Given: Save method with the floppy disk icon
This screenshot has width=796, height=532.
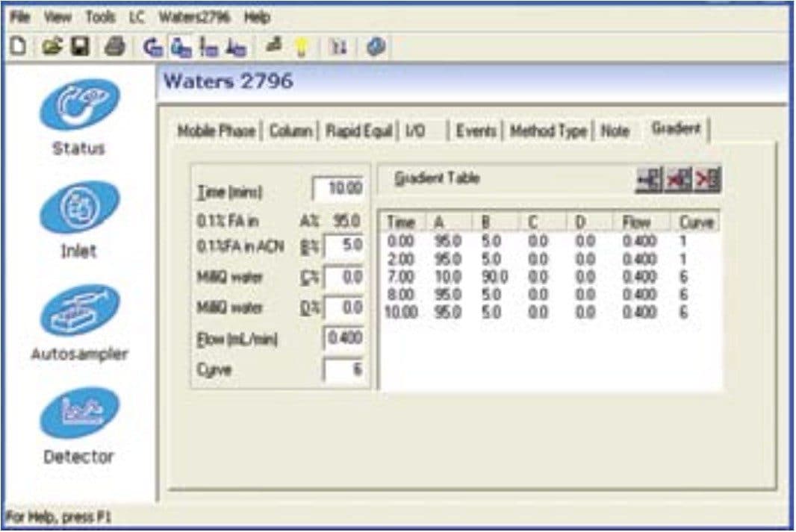Looking at the screenshot, I should pos(81,47).
